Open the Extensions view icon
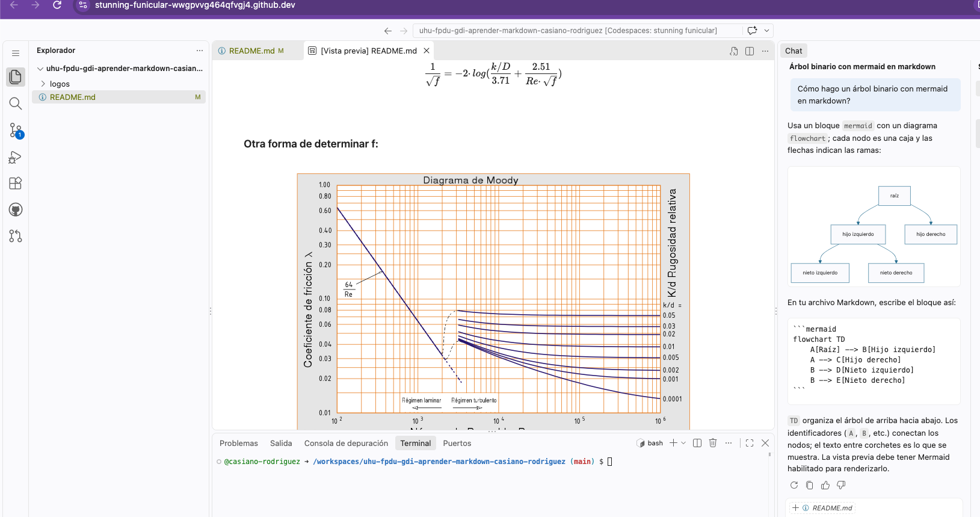The width and height of the screenshot is (980, 517). [16, 184]
